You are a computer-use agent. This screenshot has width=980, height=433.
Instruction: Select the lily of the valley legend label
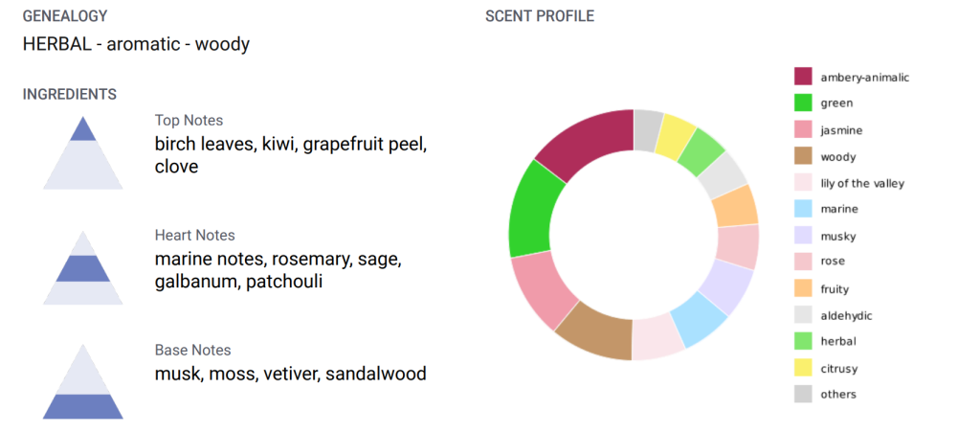tap(862, 183)
